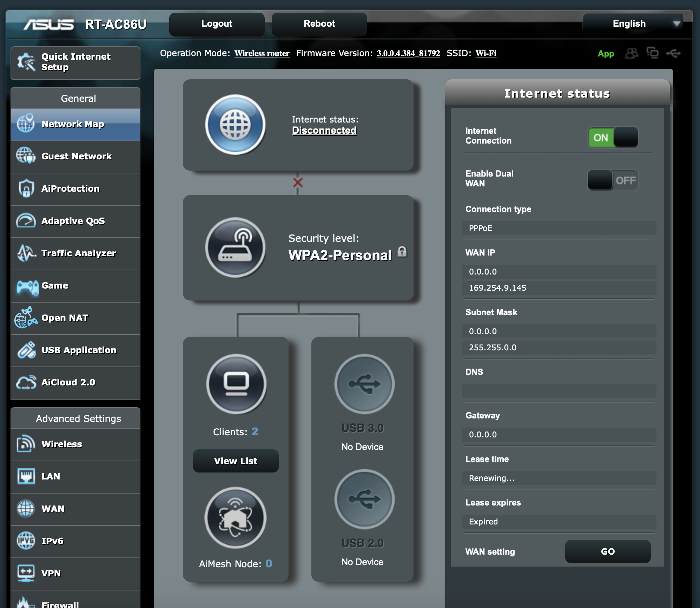Open Quick Internet Setup wizard icon
Screen dimensions: 700x608
pyautogui.click(x=27, y=62)
